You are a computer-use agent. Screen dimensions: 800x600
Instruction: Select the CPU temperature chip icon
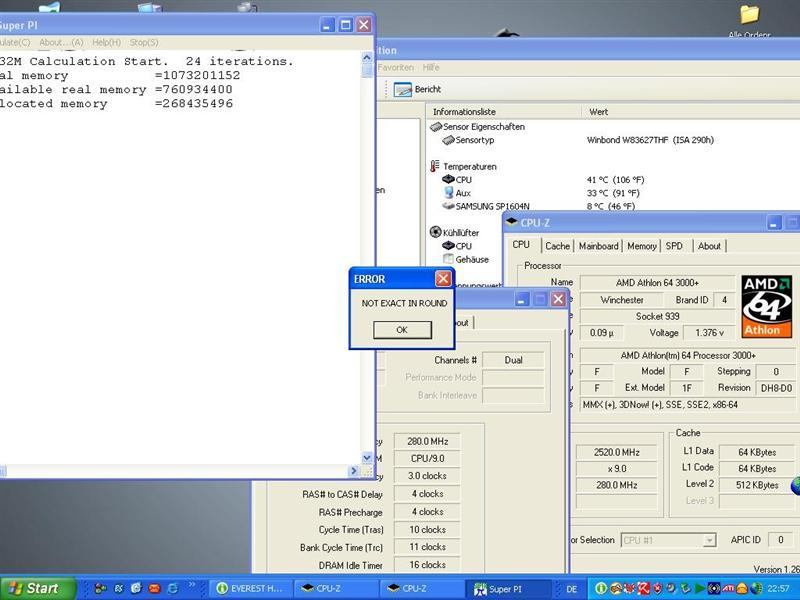click(448, 180)
